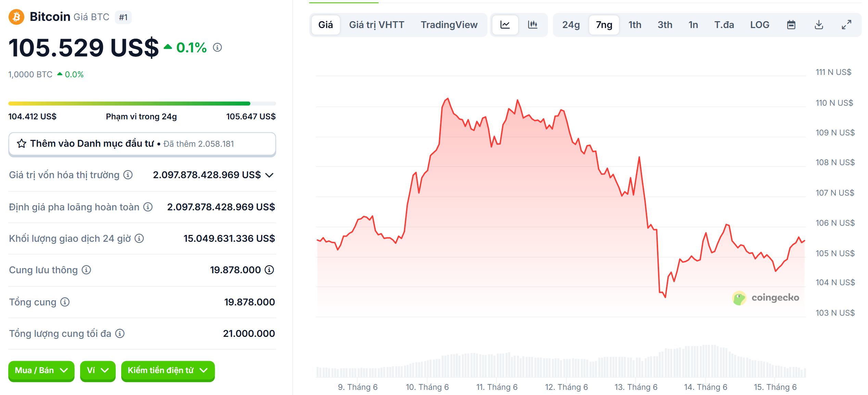Select T.đa max time range

pos(724,25)
